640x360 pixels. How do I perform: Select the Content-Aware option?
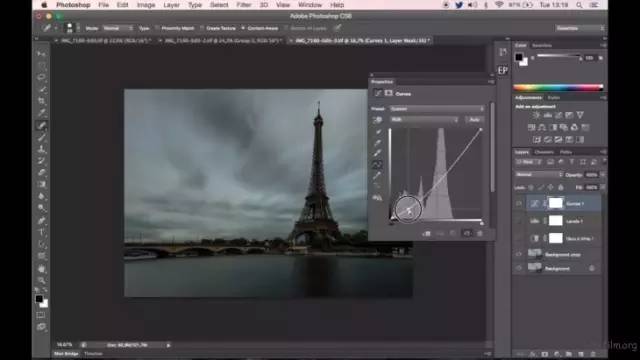pos(260,28)
